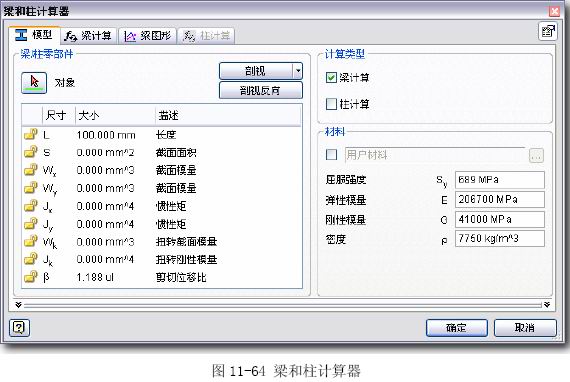Enable the 柱计算 checkbox
The height and width of the screenshot is (382, 570).
tap(331, 104)
